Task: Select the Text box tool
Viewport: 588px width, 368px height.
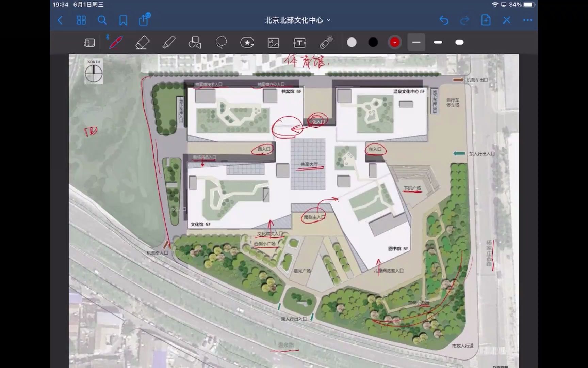Action: (x=300, y=43)
